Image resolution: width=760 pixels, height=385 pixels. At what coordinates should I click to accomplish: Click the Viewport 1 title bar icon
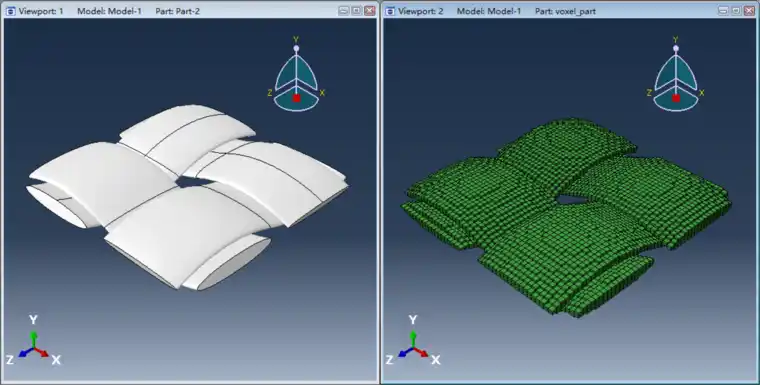click(x=11, y=11)
